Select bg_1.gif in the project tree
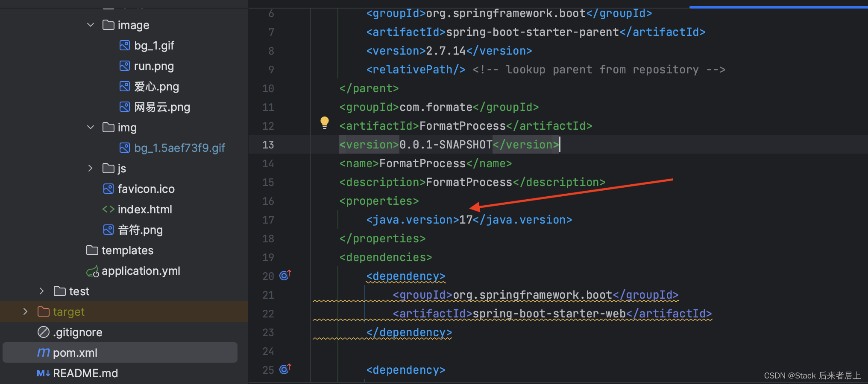Viewport: 868px width, 384px height. (154, 46)
